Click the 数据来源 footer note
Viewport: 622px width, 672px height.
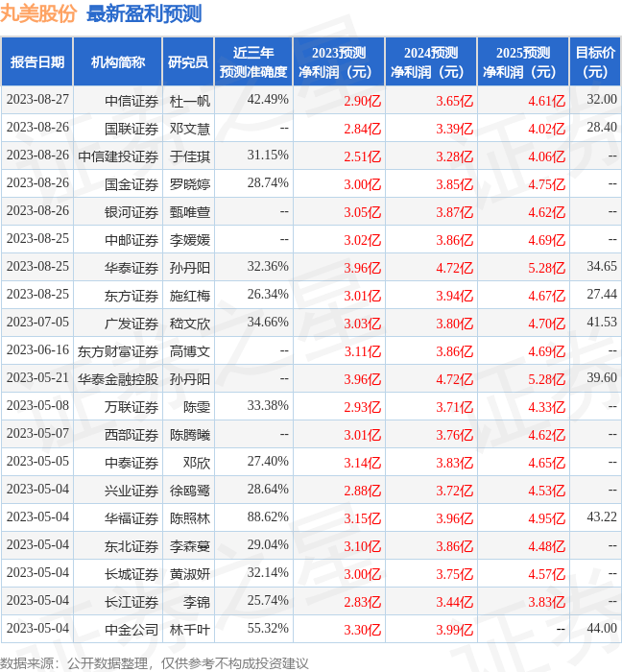click(x=154, y=662)
